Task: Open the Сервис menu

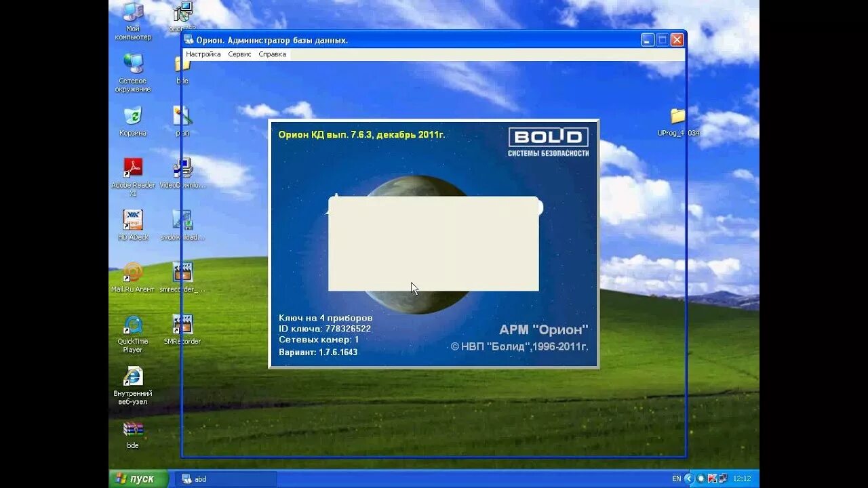Action: click(239, 54)
